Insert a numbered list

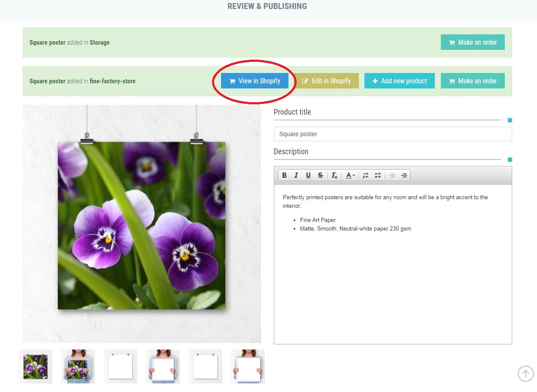[x=366, y=175]
